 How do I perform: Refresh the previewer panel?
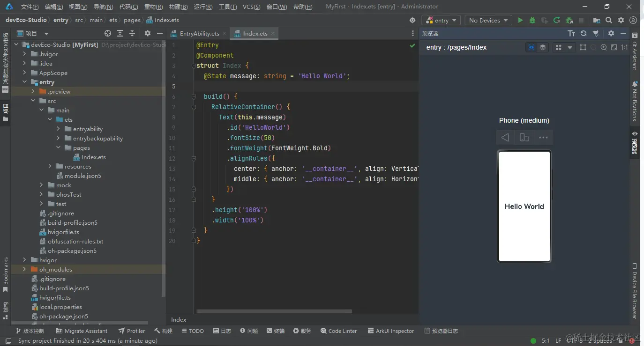coord(584,33)
